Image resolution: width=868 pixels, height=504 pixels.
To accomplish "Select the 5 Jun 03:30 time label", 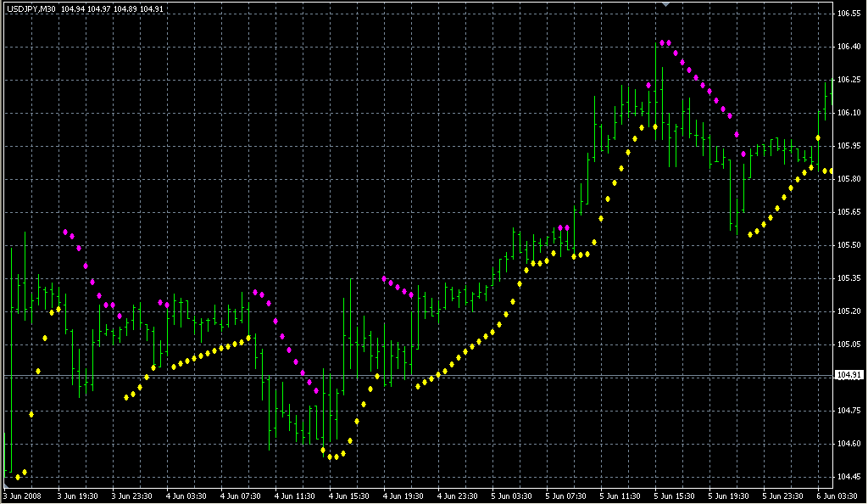I will 513,496.
